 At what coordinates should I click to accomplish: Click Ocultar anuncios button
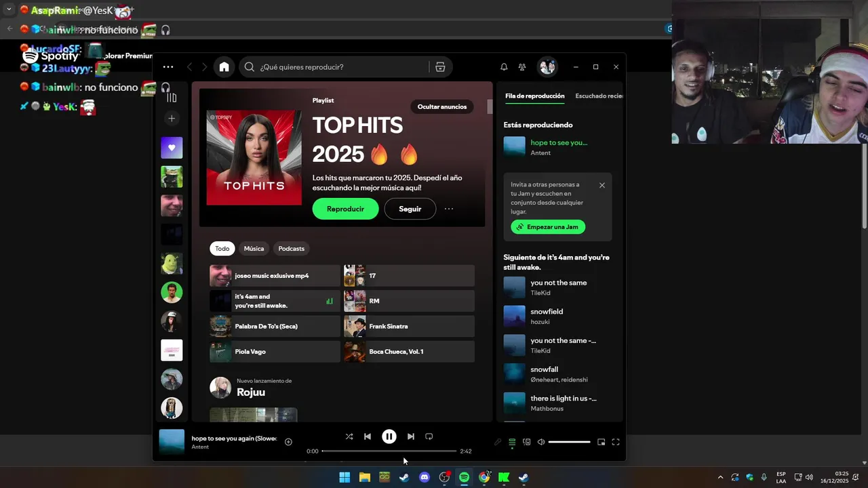coord(442,106)
